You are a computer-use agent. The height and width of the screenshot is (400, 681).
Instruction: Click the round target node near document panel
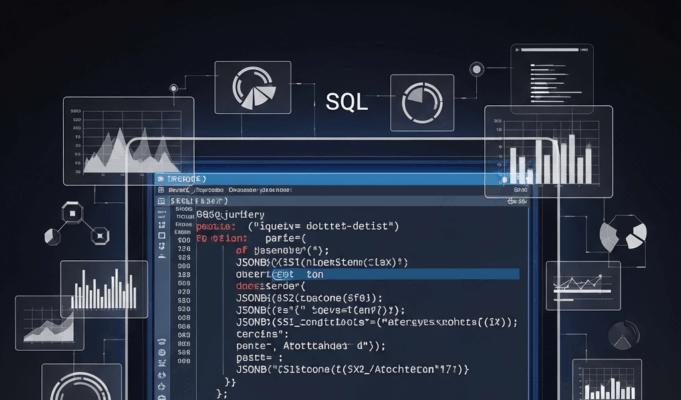coord(476,69)
